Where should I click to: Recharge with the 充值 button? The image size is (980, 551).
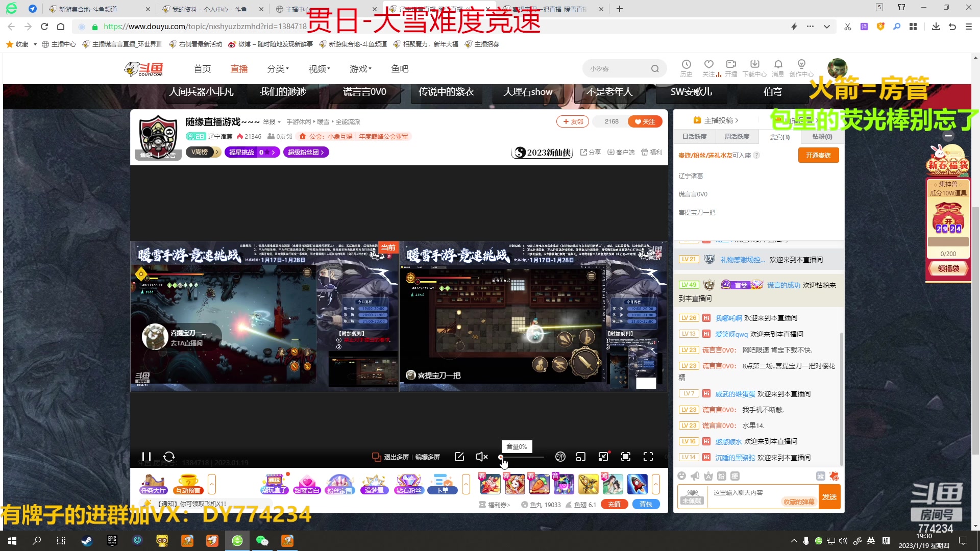pyautogui.click(x=615, y=505)
